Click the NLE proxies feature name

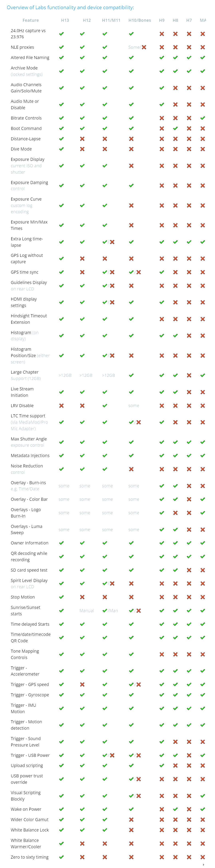coord(22,47)
